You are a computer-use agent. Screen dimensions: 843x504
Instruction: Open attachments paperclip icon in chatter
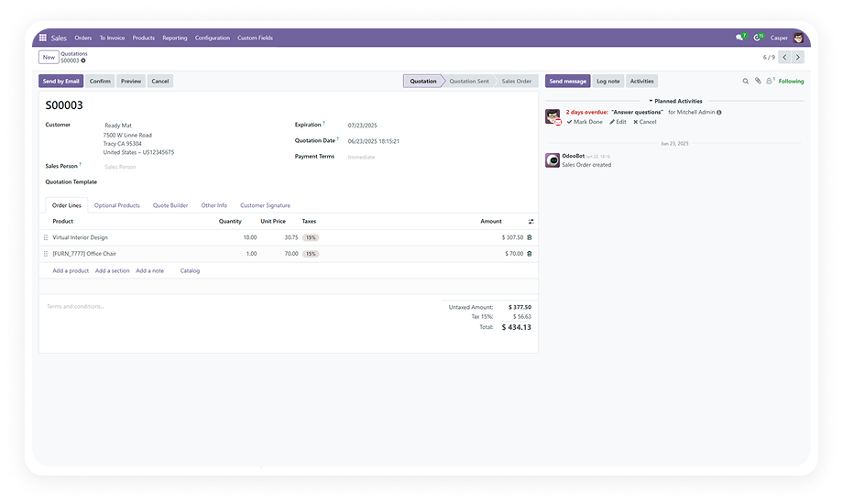[x=758, y=82]
